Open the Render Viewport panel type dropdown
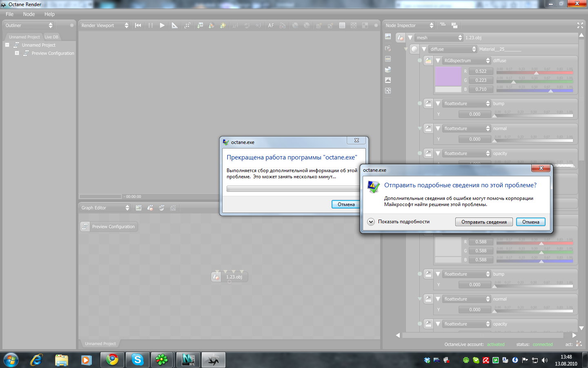The width and height of the screenshot is (588, 368). coord(105,25)
